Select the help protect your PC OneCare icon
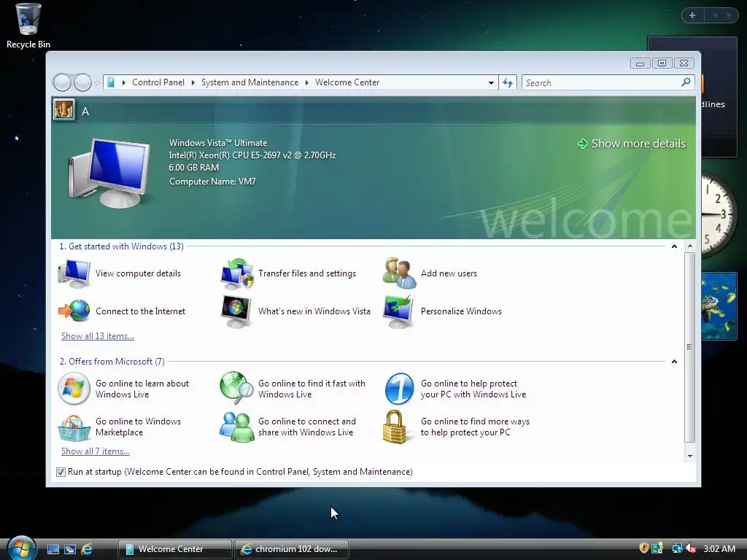The width and height of the screenshot is (747, 560). [399, 389]
